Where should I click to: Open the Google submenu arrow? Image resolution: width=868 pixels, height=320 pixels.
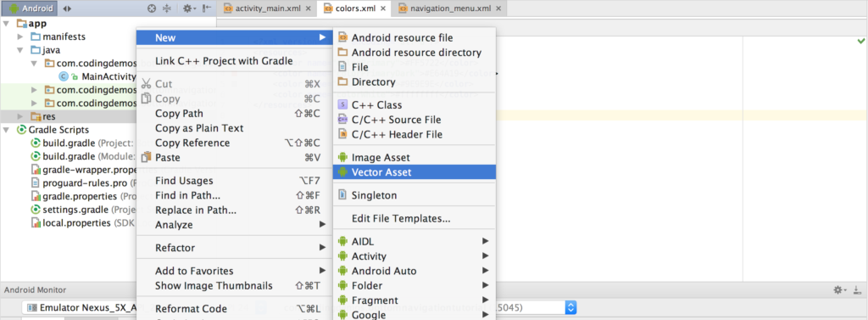point(486,314)
